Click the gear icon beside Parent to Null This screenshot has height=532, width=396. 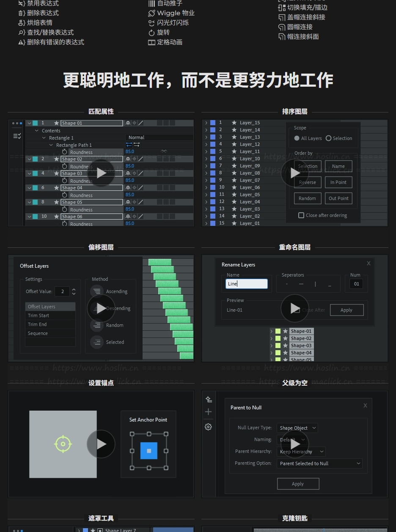[208, 427]
